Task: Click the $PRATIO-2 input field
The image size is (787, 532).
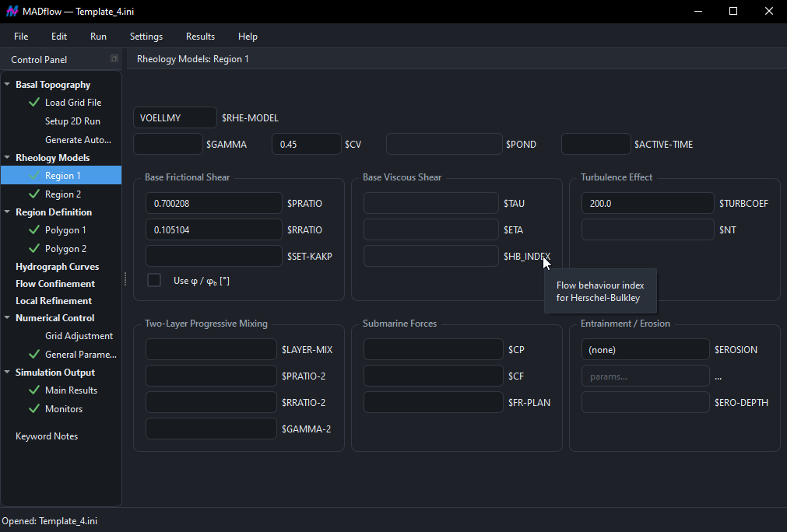Action: (x=211, y=376)
